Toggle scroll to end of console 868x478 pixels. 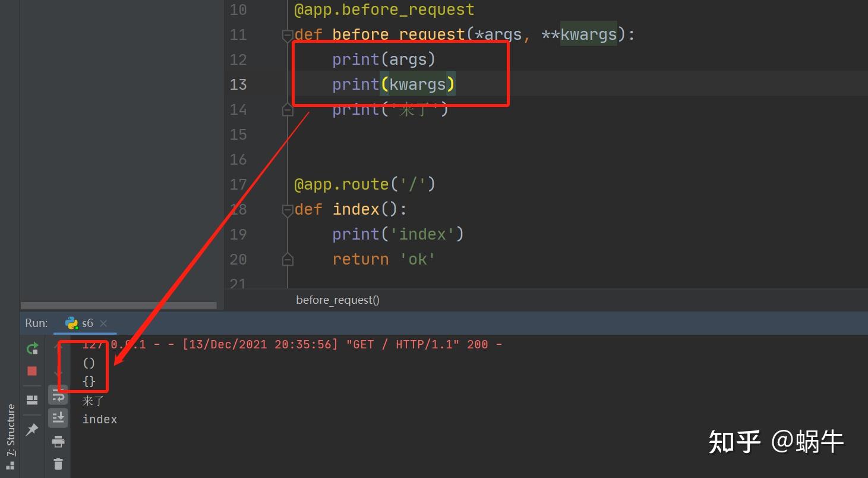click(x=58, y=418)
